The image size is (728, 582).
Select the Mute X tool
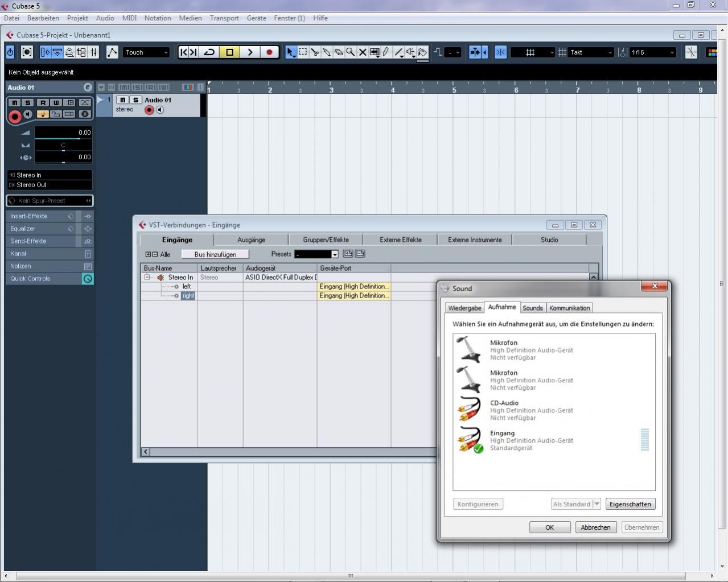coord(363,52)
